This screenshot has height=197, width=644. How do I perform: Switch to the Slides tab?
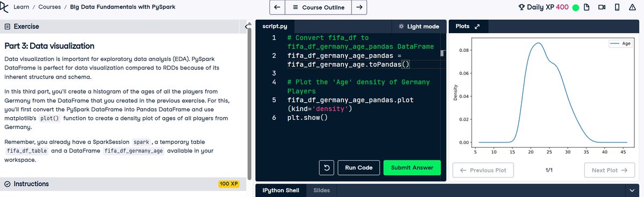click(x=321, y=190)
